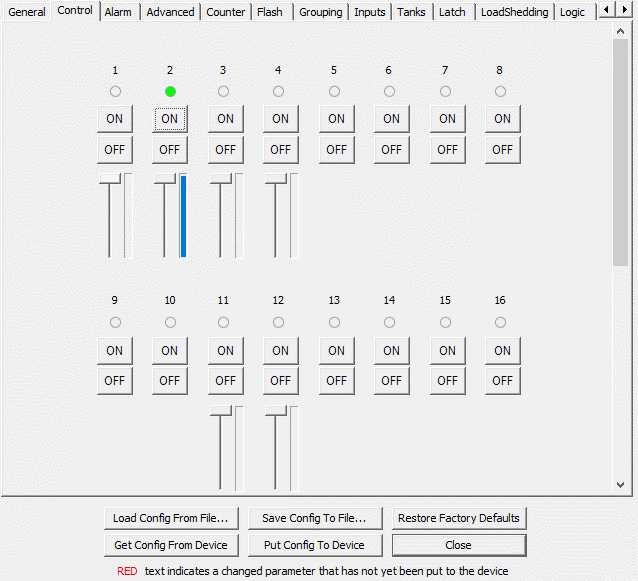Screen dimensions: 638x581
Task: Click the status indicator for channel 1
Action: point(115,92)
